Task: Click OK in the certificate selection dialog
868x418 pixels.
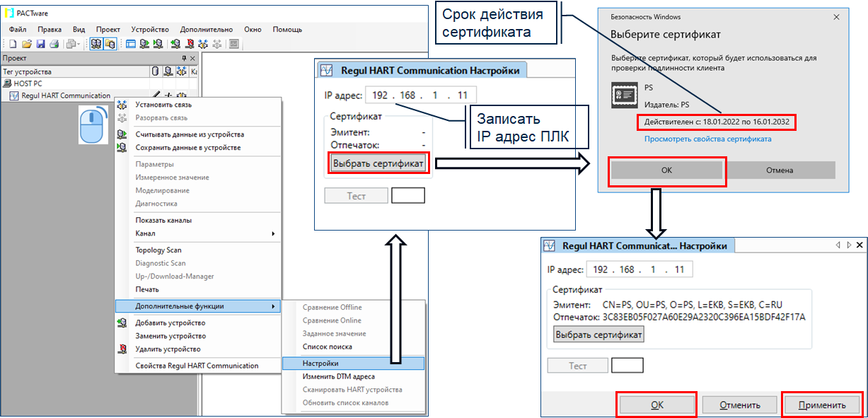Action: click(667, 170)
